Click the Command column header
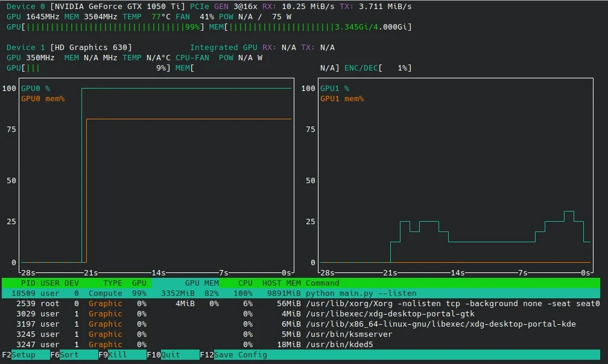608x364 pixels. (x=322, y=283)
